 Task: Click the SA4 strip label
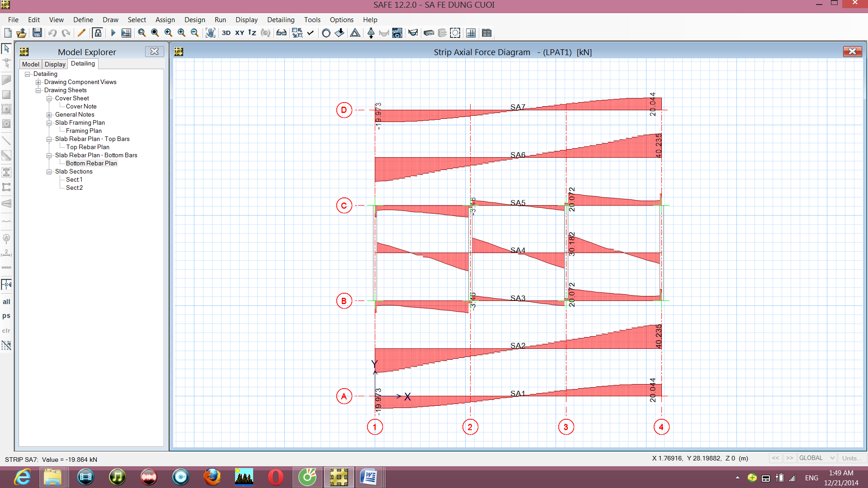coord(518,250)
